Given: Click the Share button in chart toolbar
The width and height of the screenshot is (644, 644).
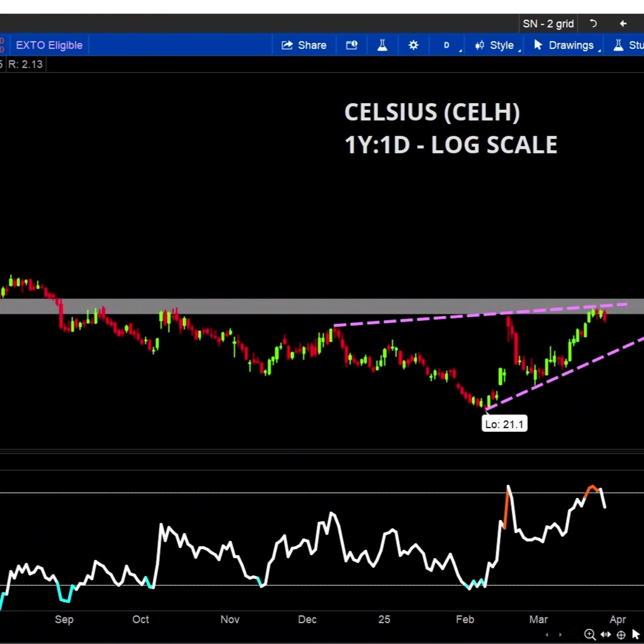Looking at the screenshot, I should (304, 45).
